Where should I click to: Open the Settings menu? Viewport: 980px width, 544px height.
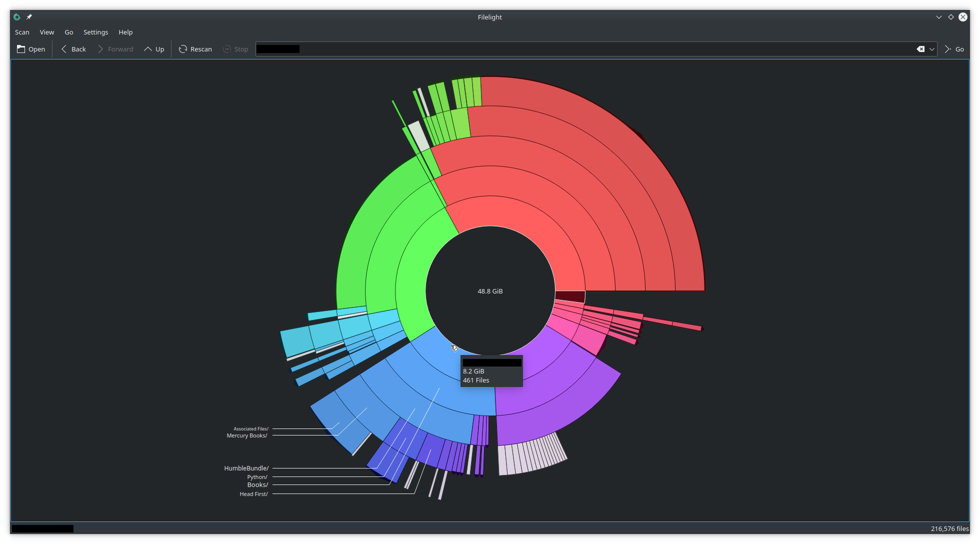pos(95,32)
